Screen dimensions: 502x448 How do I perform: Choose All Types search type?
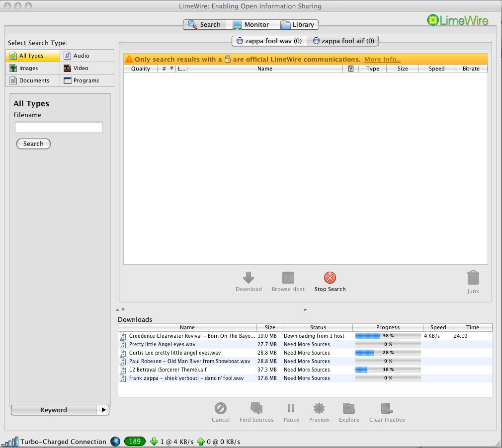pos(33,56)
